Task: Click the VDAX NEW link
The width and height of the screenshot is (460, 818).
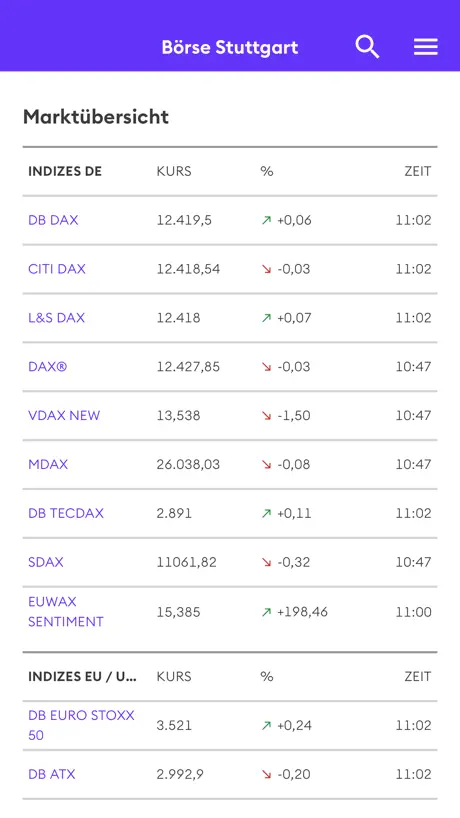Action: coord(64,416)
